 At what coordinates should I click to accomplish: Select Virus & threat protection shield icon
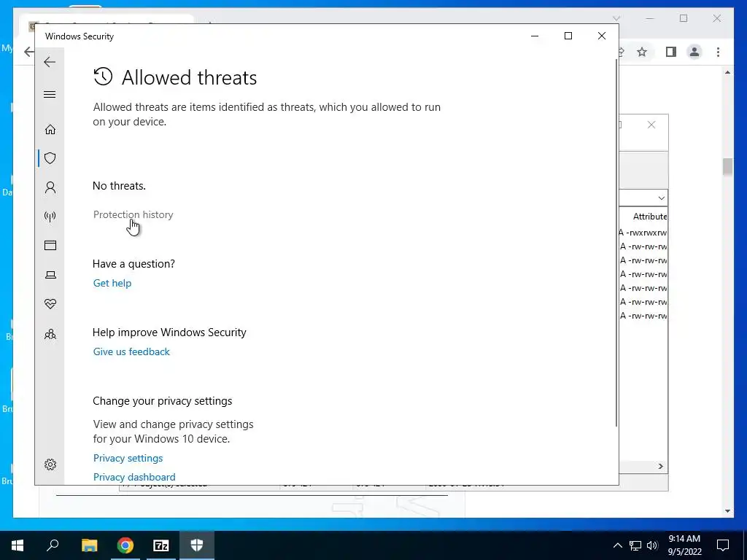tap(50, 158)
